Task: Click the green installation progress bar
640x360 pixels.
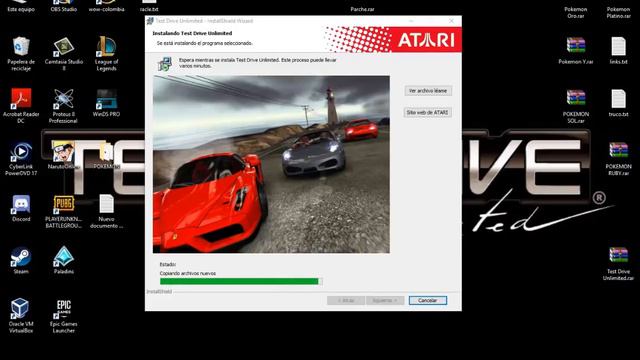Action: pos(241,281)
